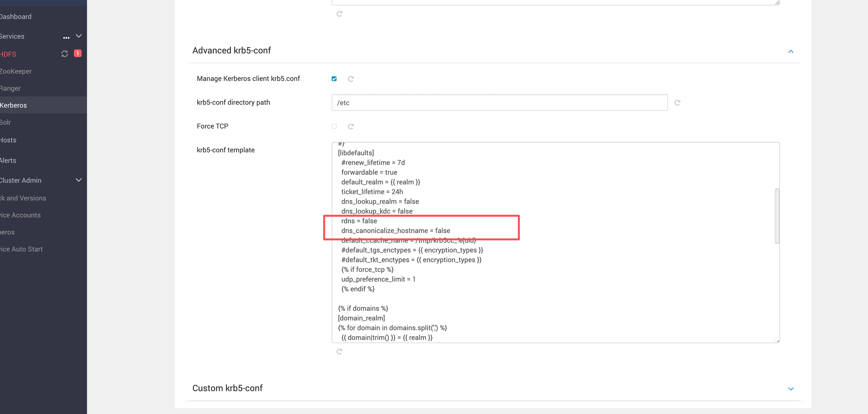
Task: Go to the Ranger service
Action: (x=10, y=88)
